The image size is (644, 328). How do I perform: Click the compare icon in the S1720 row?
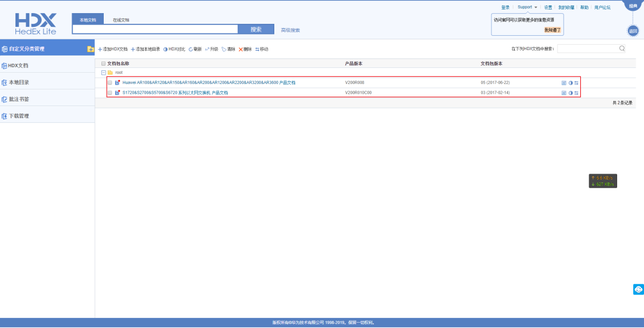pyautogui.click(x=571, y=93)
